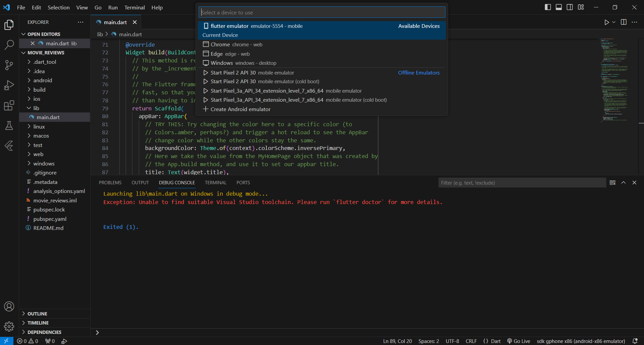Open the Explorer view in activity bar
This screenshot has width=644, height=345.
[9, 25]
